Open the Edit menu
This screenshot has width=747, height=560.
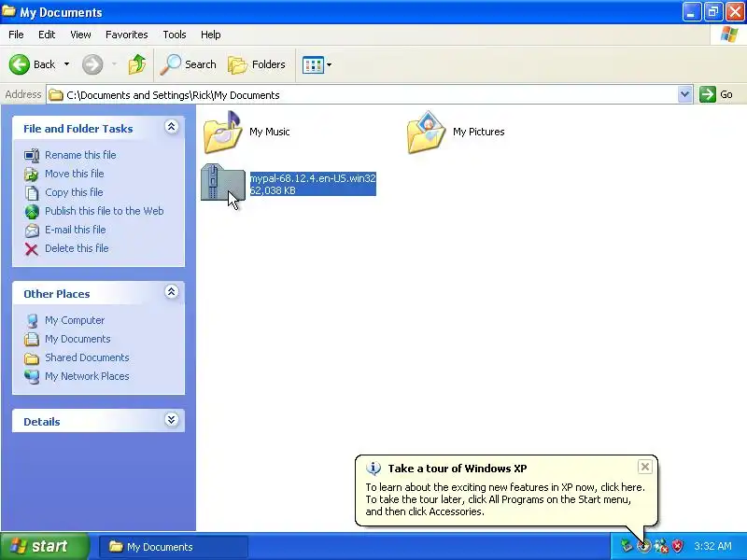[x=47, y=35]
